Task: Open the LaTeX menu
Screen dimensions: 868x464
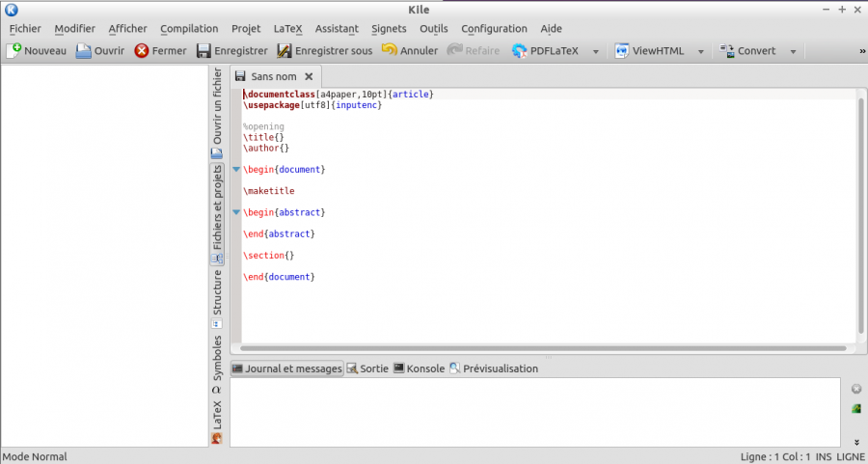Action: pyautogui.click(x=287, y=29)
